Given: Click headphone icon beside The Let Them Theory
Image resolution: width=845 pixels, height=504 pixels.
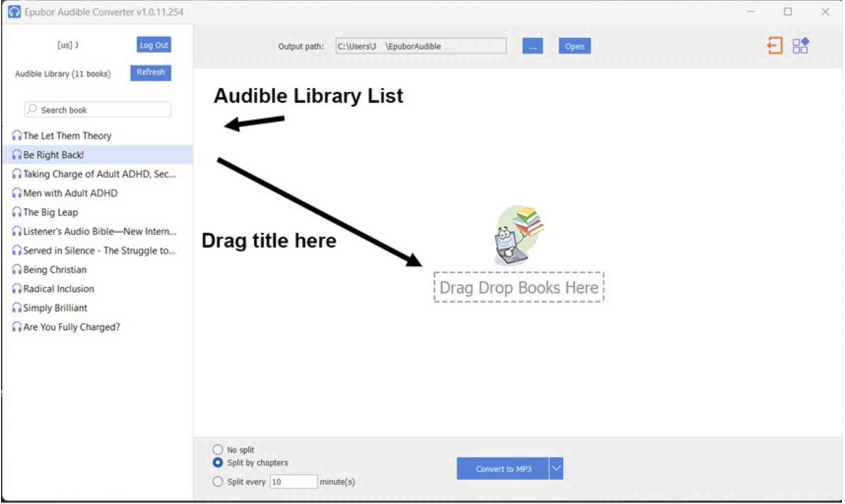Looking at the screenshot, I should [x=17, y=135].
